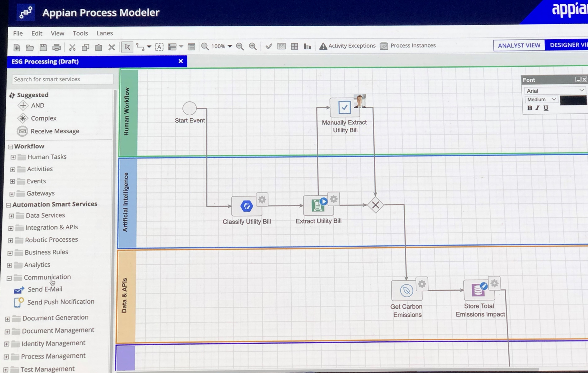Select the Classify Utility Bill node
Screen dimensions: 588x373
[247, 206]
